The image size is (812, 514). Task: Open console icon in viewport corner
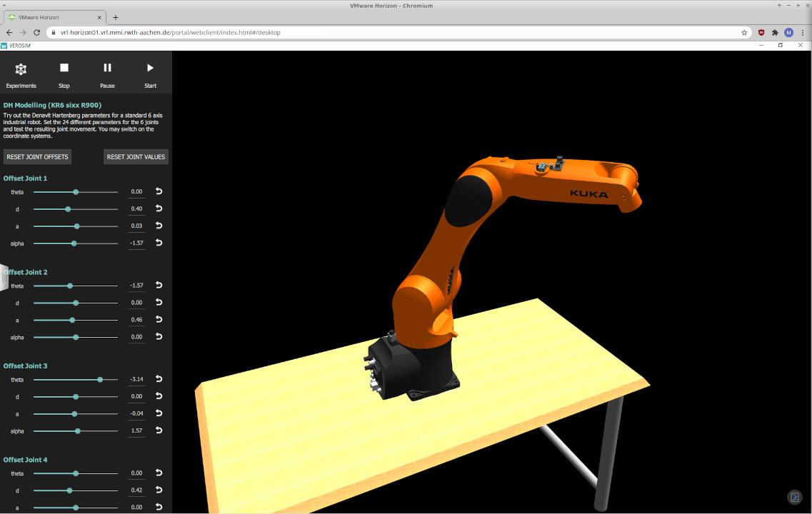tap(794, 498)
